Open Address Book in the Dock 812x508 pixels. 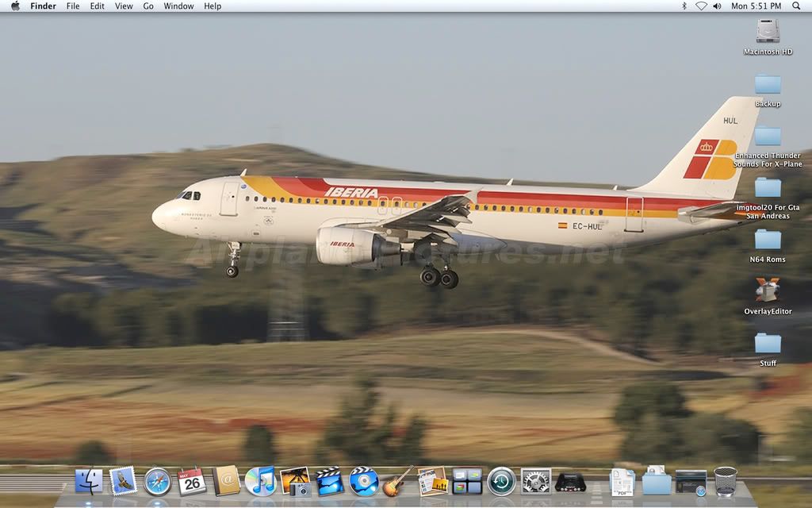point(226,481)
